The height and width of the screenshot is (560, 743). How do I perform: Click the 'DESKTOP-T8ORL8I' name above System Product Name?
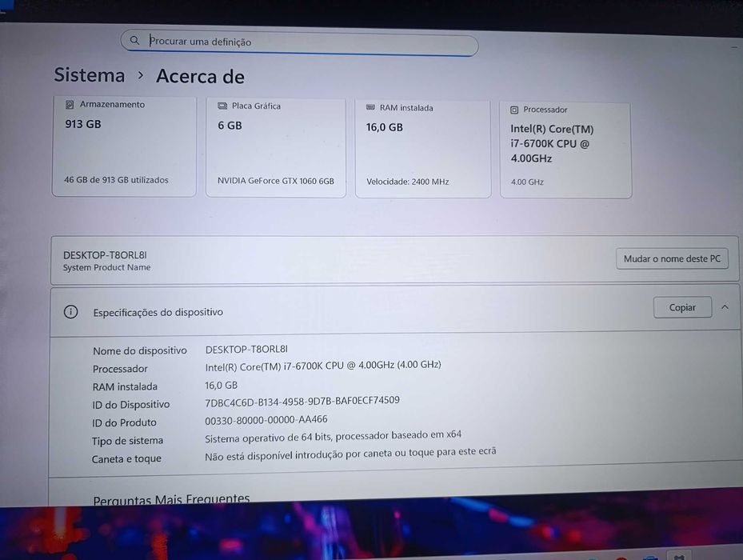point(105,255)
